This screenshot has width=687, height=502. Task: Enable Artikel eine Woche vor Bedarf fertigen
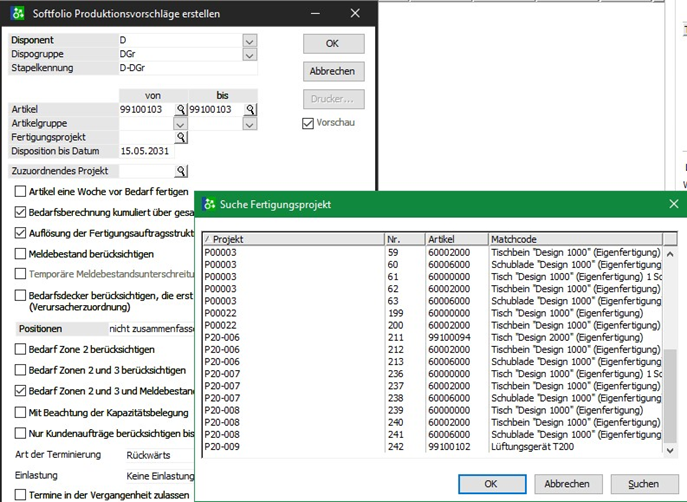pos(21,191)
